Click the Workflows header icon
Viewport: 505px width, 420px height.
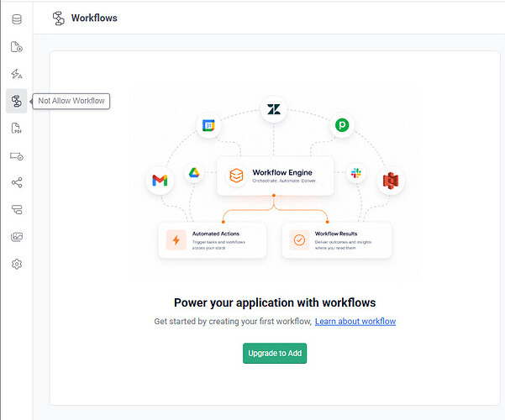(58, 18)
